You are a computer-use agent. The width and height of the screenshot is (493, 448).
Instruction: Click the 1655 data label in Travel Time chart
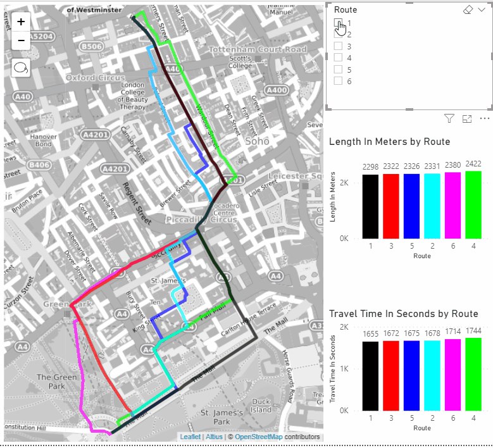click(x=370, y=334)
